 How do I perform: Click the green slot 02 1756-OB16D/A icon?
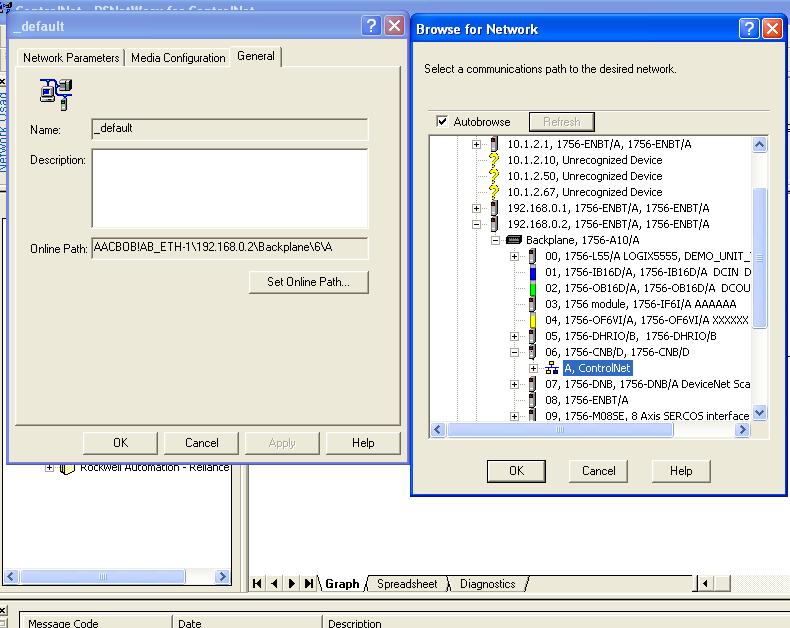pyautogui.click(x=533, y=289)
